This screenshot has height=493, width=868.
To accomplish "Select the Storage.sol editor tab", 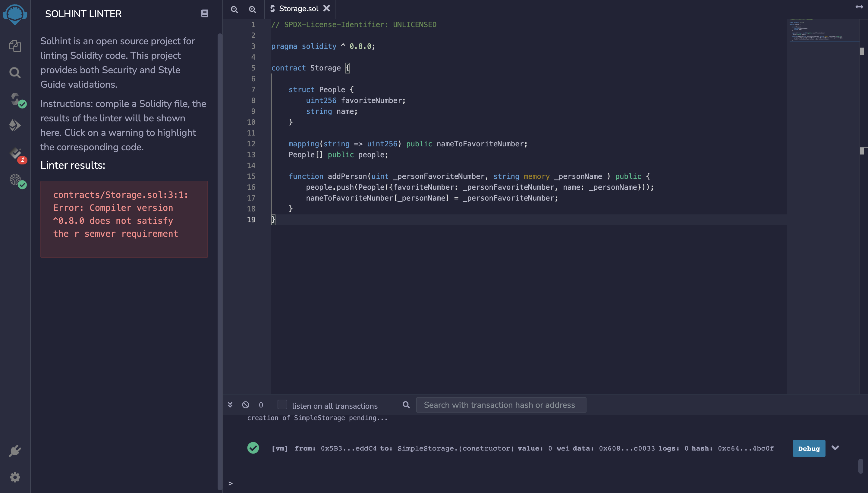I will [298, 9].
